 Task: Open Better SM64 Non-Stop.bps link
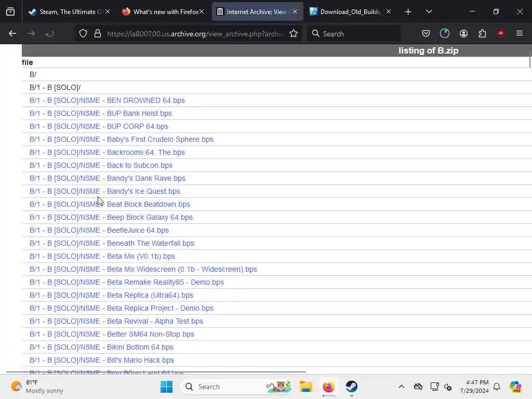(x=112, y=334)
